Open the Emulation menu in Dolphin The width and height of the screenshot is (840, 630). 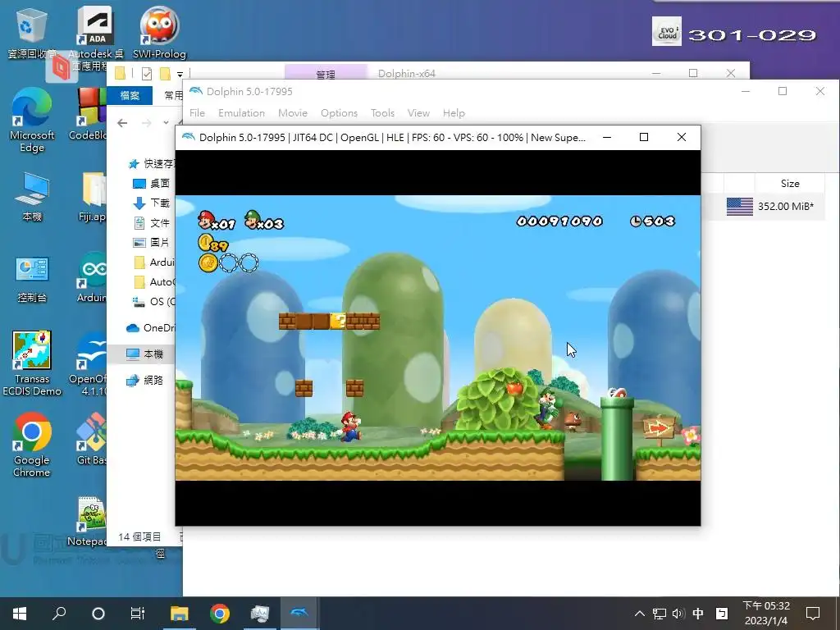242,113
